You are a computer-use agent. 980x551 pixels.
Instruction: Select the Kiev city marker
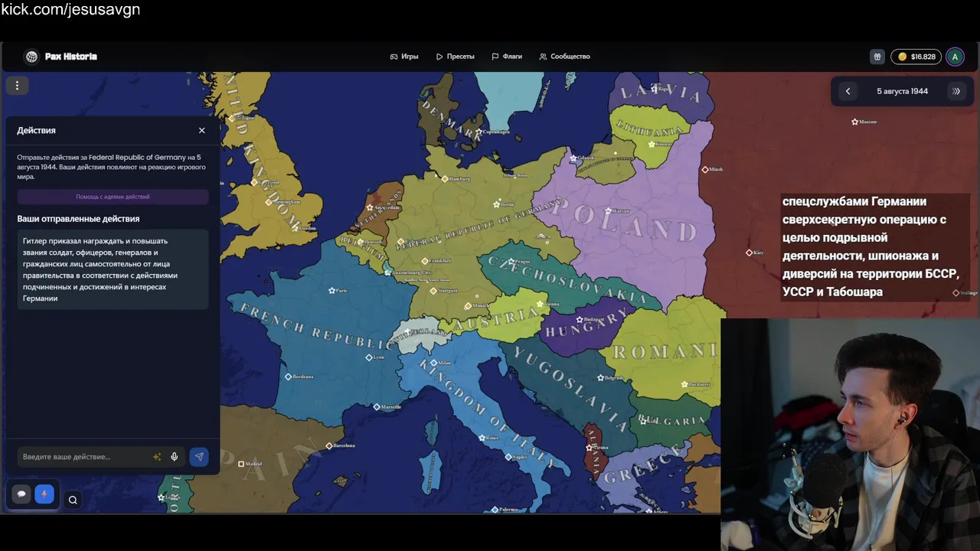click(x=749, y=253)
